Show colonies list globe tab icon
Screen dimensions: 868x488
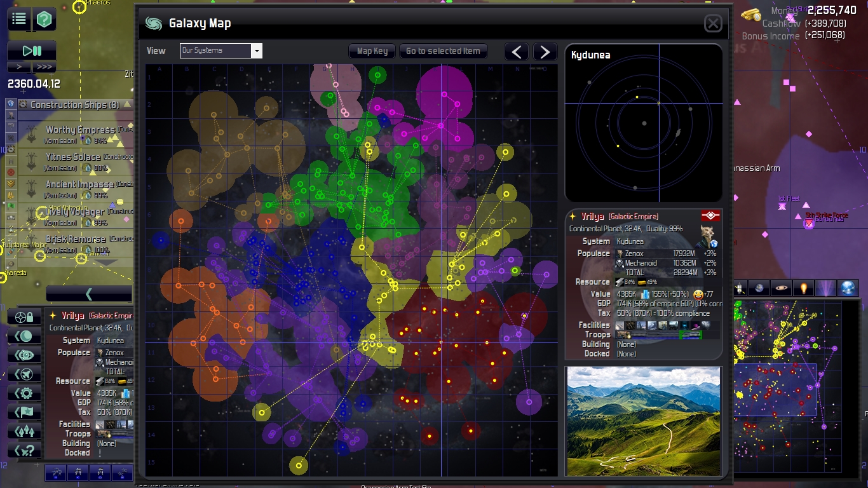click(11, 104)
